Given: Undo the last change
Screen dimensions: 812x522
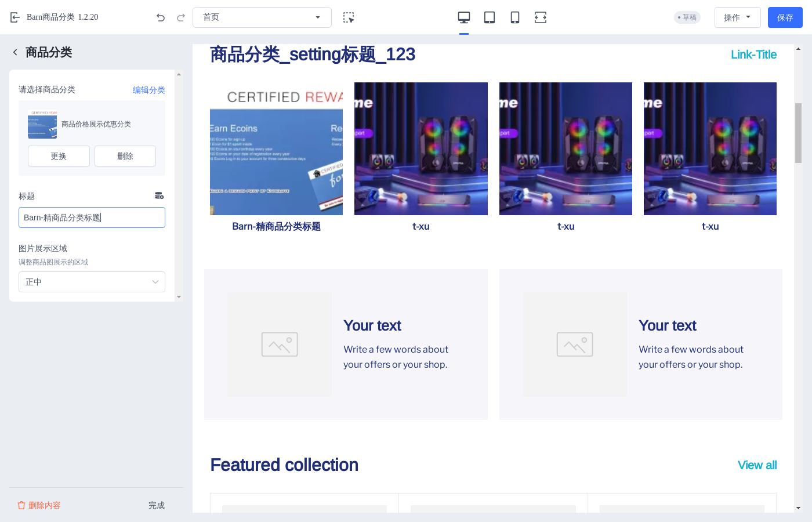Looking at the screenshot, I should (161, 17).
